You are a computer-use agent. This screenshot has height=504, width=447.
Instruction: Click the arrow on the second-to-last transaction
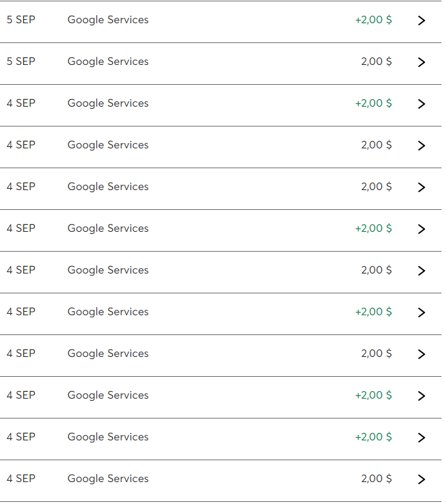tap(421, 438)
